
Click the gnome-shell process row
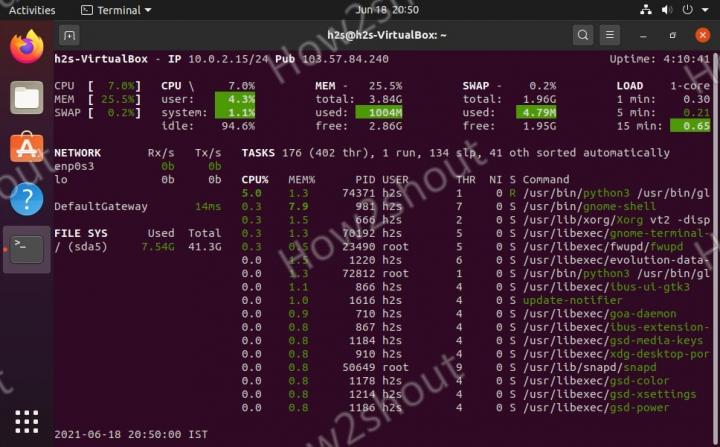point(480,206)
